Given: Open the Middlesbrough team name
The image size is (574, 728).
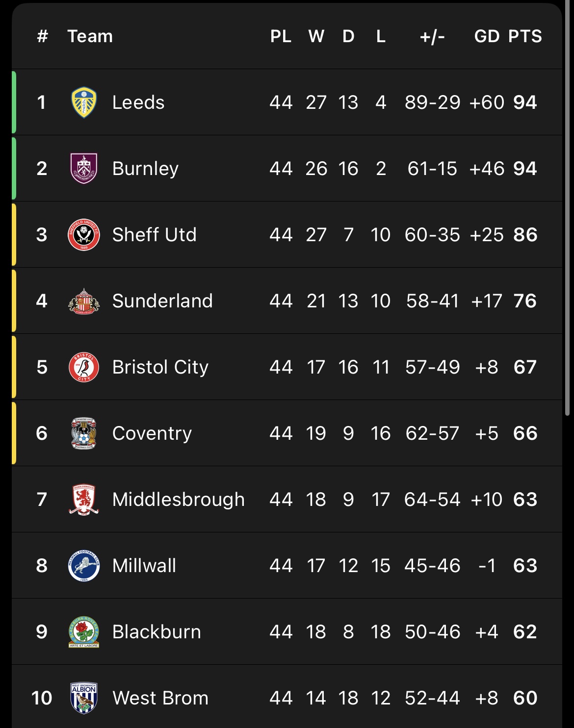Looking at the screenshot, I should click(178, 500).
